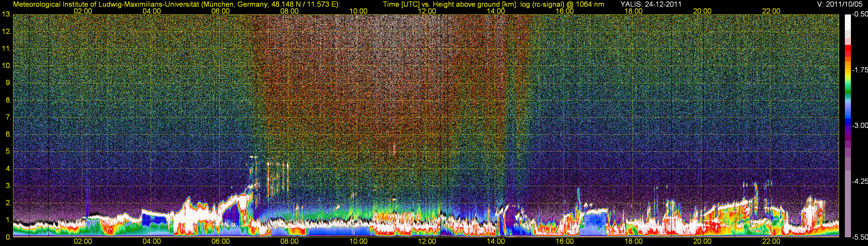868x246 pixels.
Task: Click the 6 km height axis label
Action: click(x=8, y=135)
